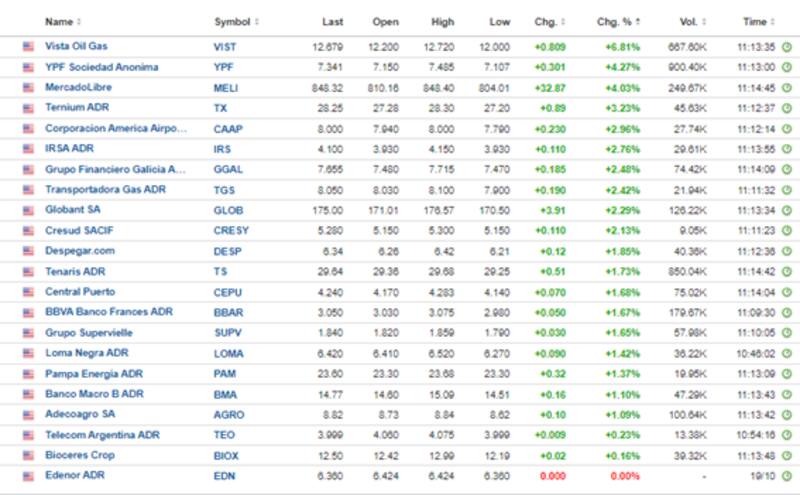Click the Last column header

click(x=332, y=22)
